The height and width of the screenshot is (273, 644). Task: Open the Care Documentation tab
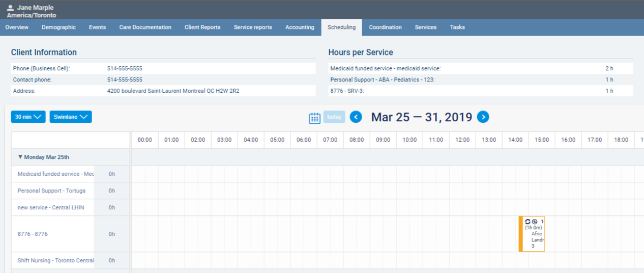pyautogui.click(x=145, y=27)
